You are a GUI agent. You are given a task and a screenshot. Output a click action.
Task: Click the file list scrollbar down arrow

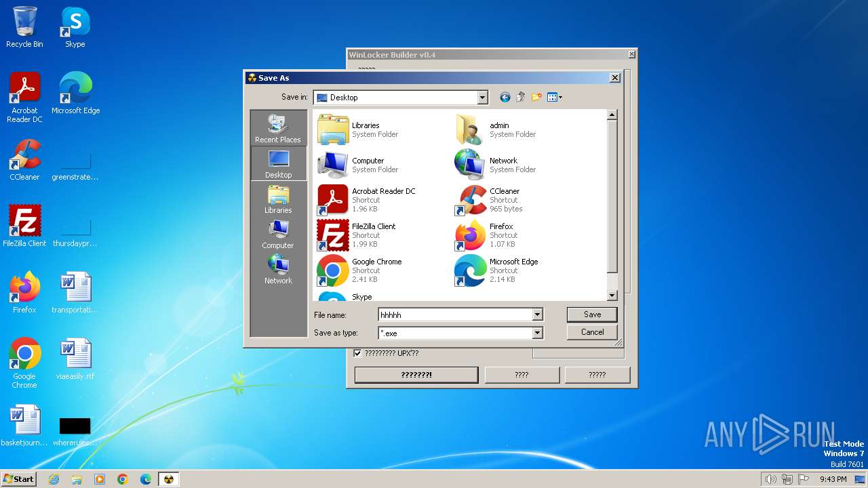(612, 296)
